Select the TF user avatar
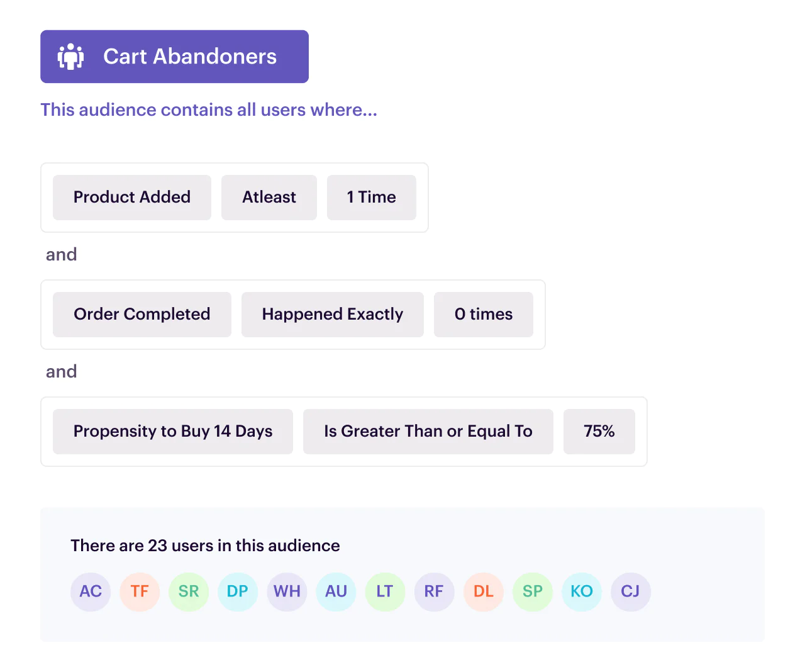Image resolution: width=805 pixels, height=672 pixels. (x=140, y=591)
